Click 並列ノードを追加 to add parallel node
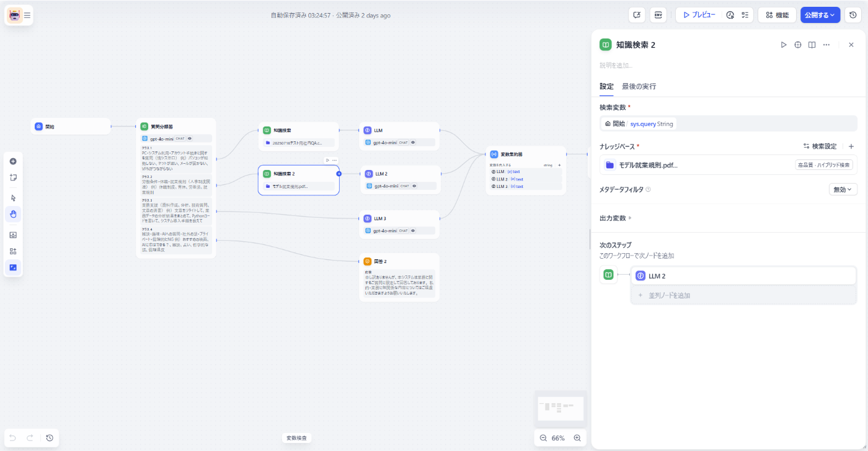Viewport: 868px width, 451px height. pos(743,295)
